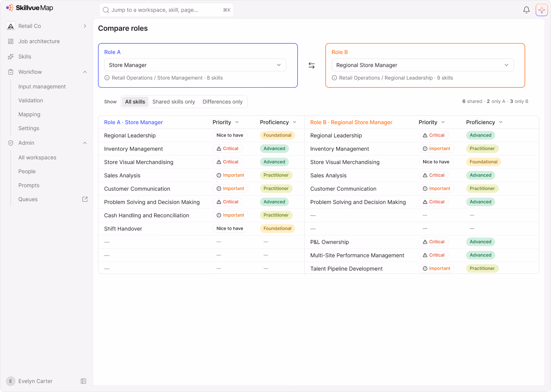Click Critical icon for Role A Store Visual Merchandising
The image size is (551, 392).
[219, 162]
